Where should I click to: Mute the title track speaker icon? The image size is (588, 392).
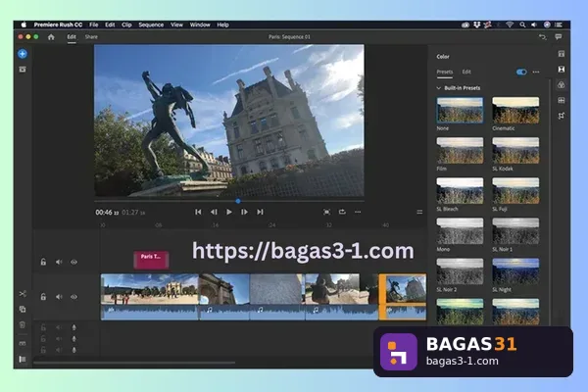pyautogui.click(x=59, y=262)
